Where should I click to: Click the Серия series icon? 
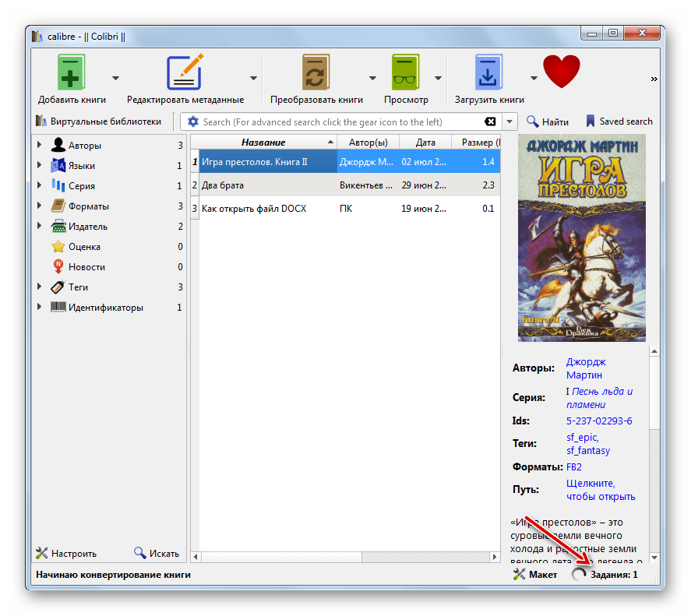tap(58, 185)
